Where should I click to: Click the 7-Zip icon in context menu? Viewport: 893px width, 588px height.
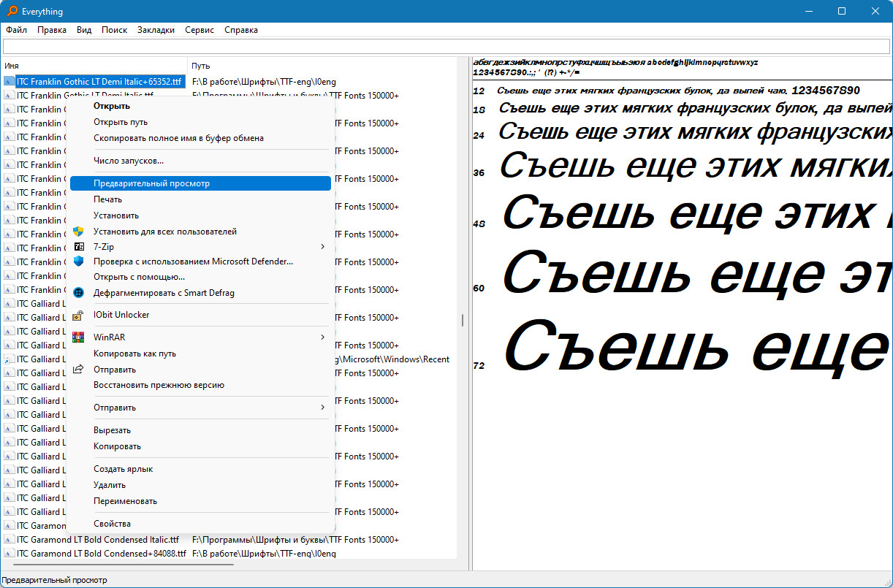79,247
